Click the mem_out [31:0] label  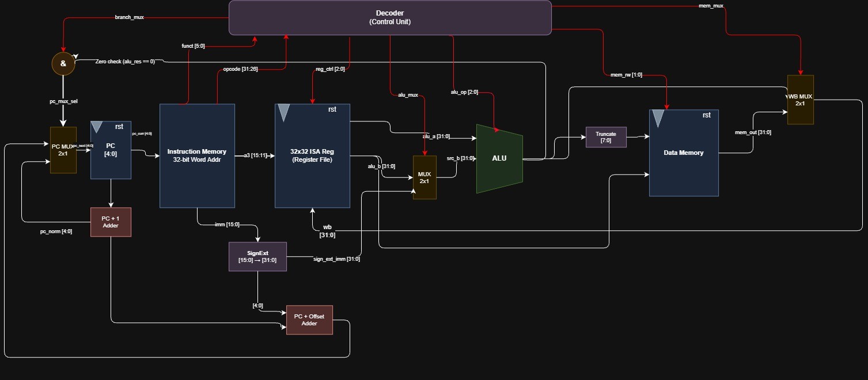coord(753,132)
